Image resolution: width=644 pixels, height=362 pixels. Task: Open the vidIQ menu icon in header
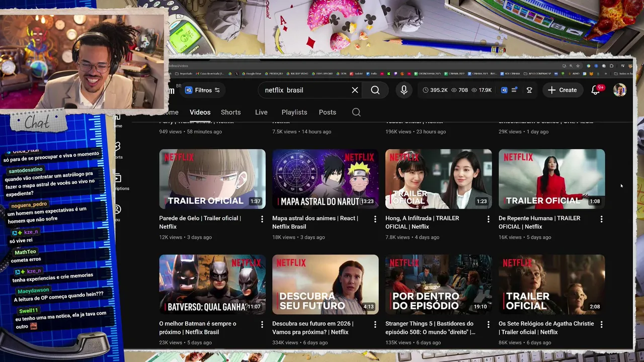click(x=504, y=90)
